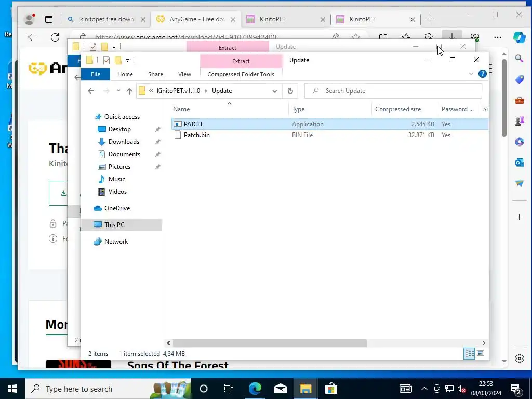Open the Customize Quick Access Toolbar dropdown
The height and width of the screenshot is (399, 532).
pyautogui.click(x=128, y=61)
